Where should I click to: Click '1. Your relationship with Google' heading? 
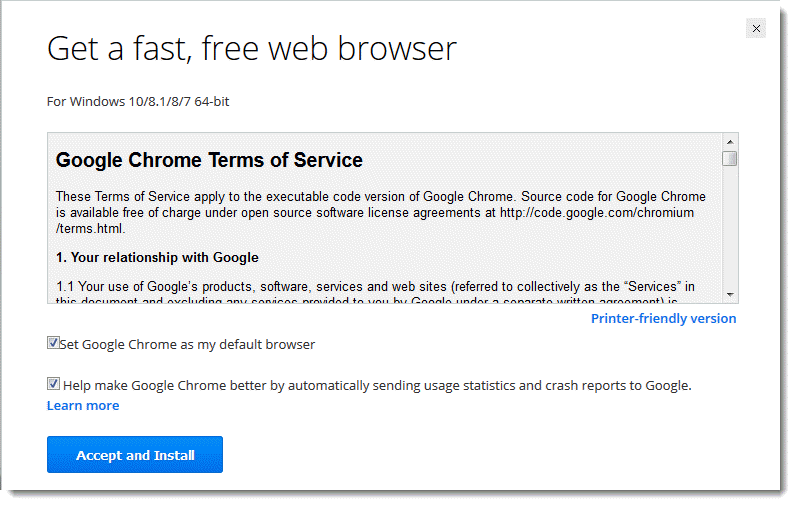(x=157, y=257)
